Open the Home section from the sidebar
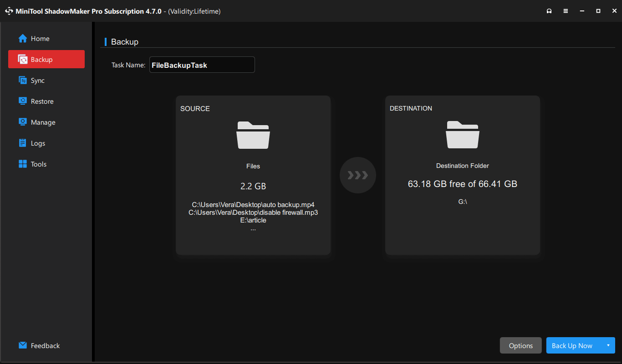 [x=36, y=38]
